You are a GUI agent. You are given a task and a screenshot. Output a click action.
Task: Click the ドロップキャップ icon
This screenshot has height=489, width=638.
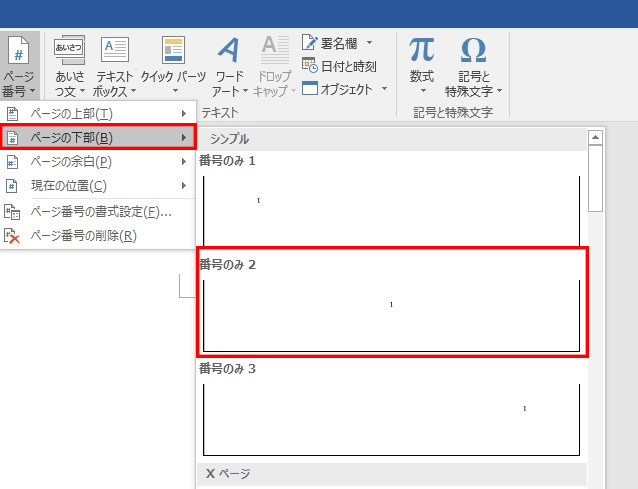[275, 50]
